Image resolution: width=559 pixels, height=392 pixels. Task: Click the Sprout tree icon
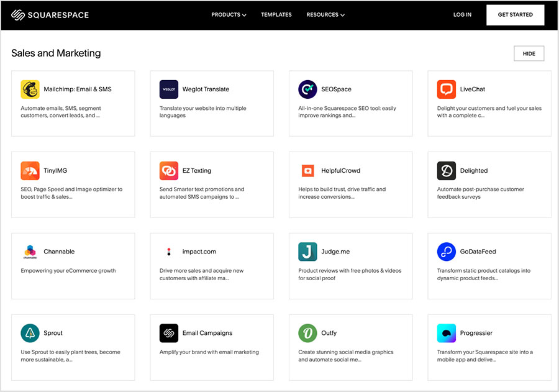[x=30, y=333]
